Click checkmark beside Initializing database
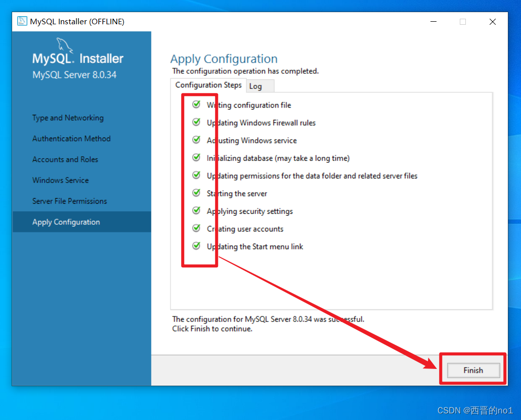The width and height of the screenshot is (521, 420). (196, 157)
